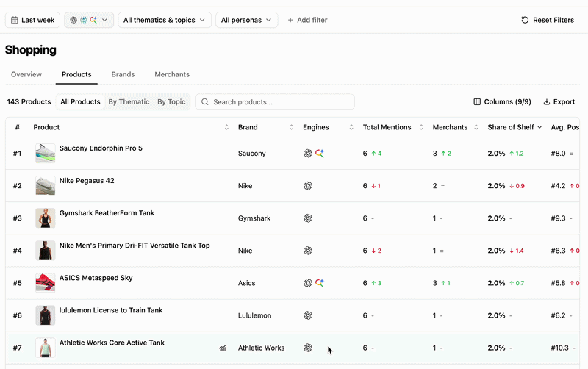Go to the Merchants tab
The image size is (588, 369).
coord(172,74)
